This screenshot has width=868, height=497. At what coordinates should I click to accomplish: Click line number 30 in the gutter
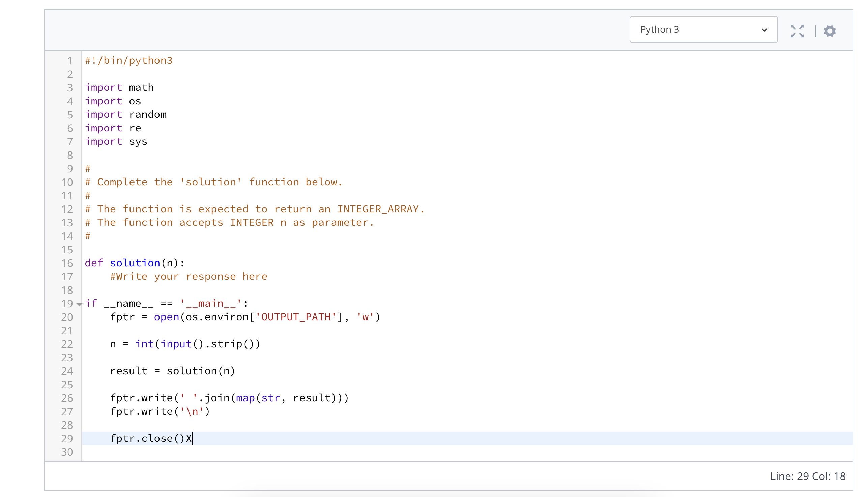coord(67,452)
